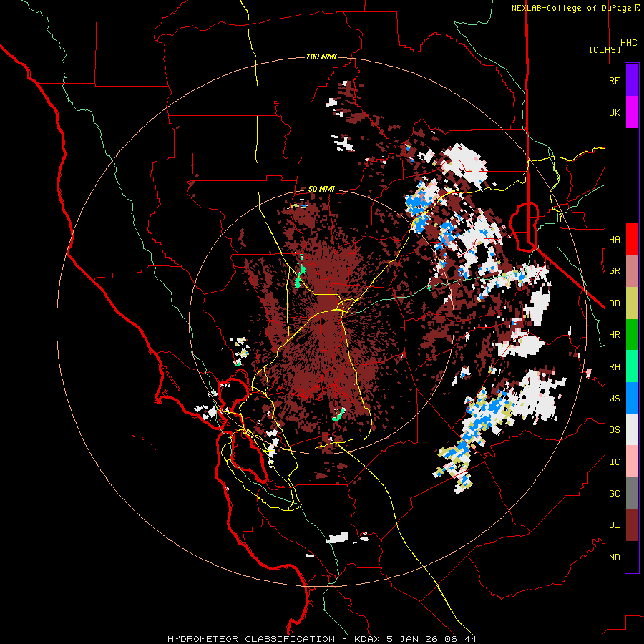Click the GC legend label
This screenshot has height=644, width=644.
click(x=614, y=494)
